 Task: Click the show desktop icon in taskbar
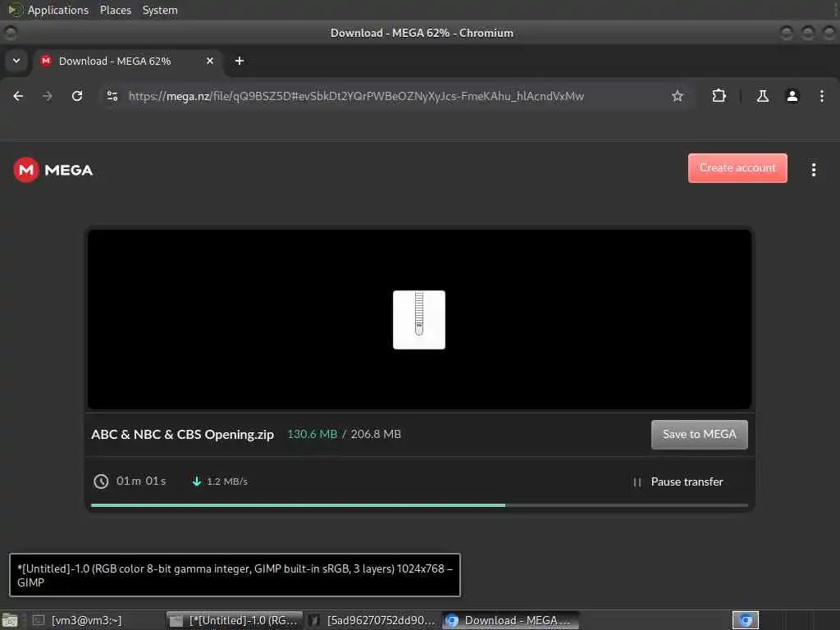(10, 621)
